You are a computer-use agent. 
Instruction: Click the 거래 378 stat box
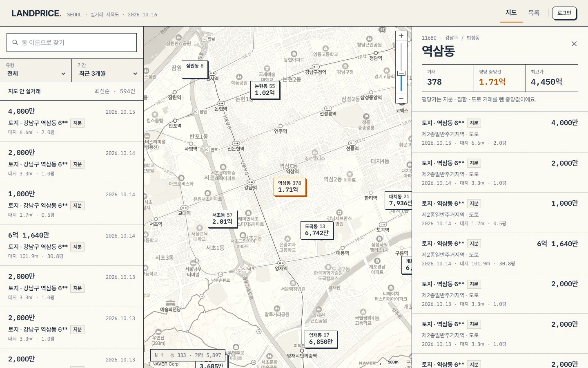click(448, 78)
